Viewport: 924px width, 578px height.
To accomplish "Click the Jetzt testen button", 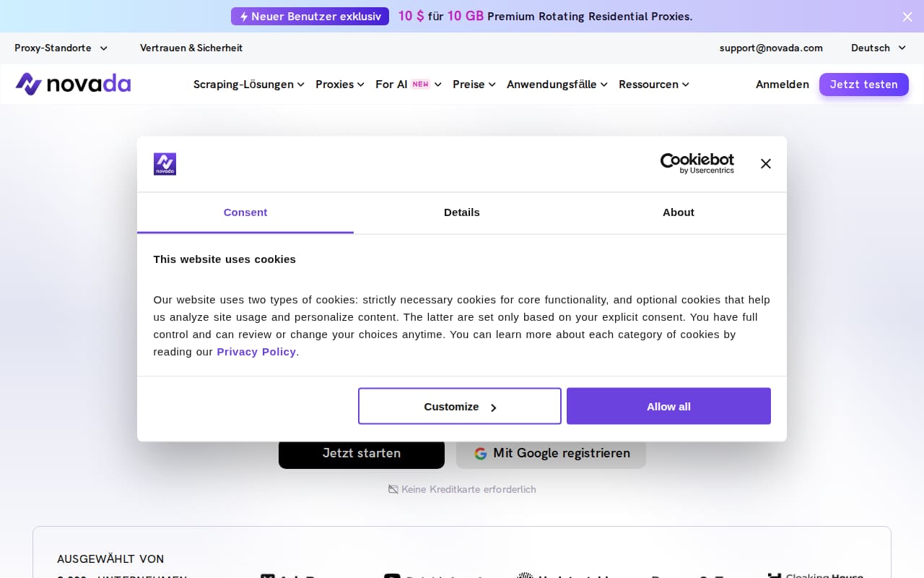I will click(863, 85).
